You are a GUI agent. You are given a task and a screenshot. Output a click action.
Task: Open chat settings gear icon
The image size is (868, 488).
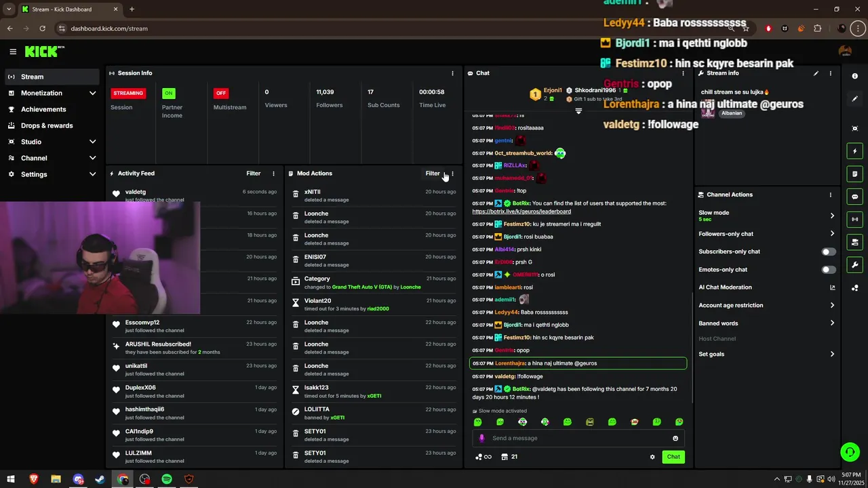(652, 457)
